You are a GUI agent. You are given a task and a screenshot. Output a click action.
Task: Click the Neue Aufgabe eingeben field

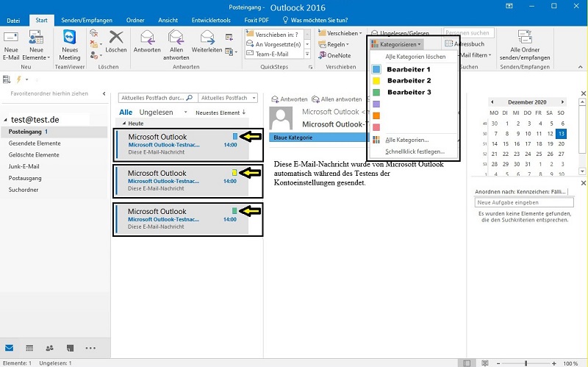point(524,202)
